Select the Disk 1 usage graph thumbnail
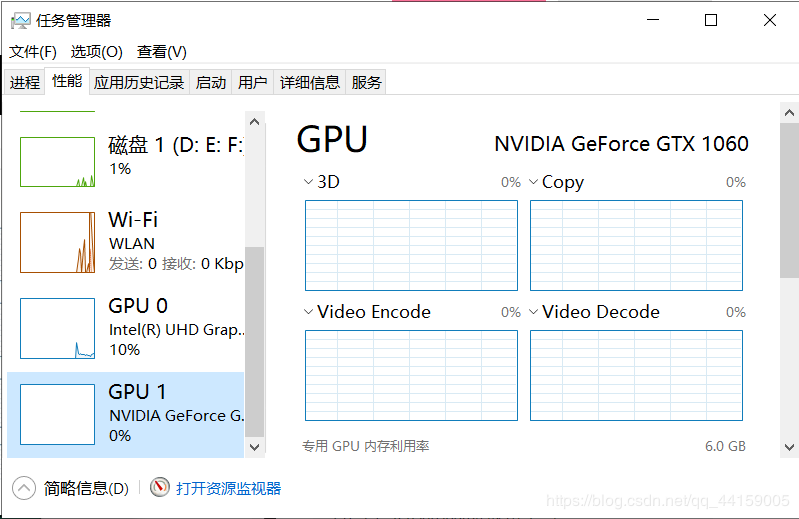 point(57,162)
